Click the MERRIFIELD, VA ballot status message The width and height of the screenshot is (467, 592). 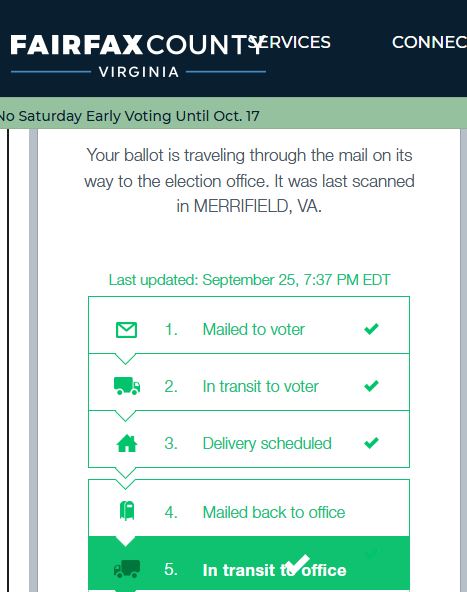[x=249, y=181]
